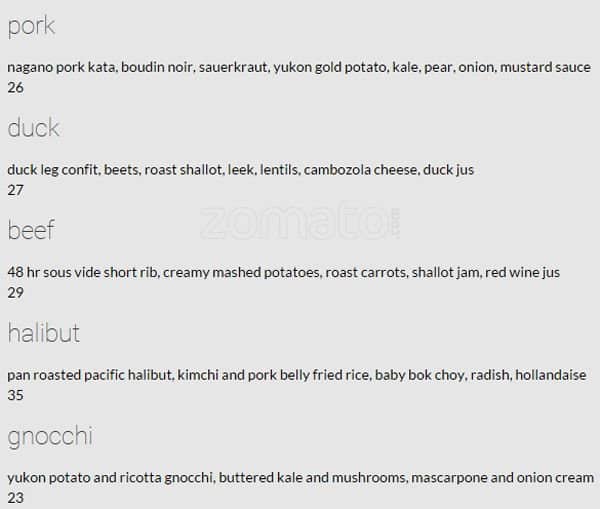Click the pork section heading
Screen dimensions: 600x509
[x=31, y=27]
